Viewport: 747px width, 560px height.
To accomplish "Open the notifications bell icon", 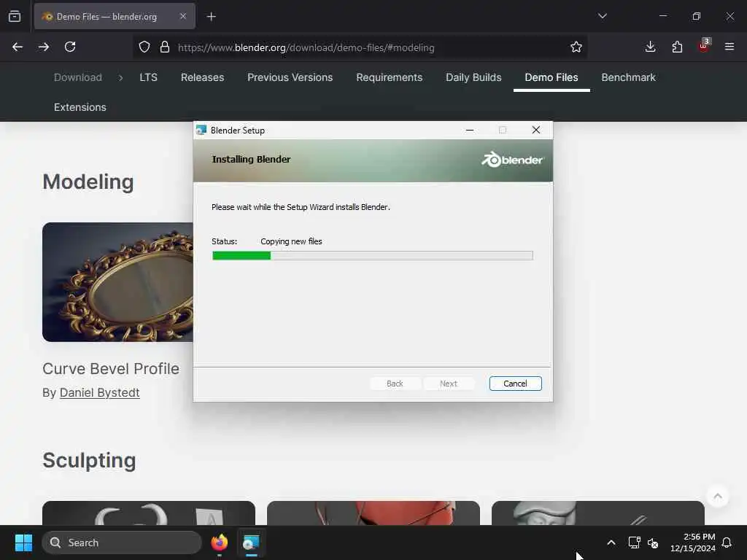I will pyautogui.click(x=727, y=542).
